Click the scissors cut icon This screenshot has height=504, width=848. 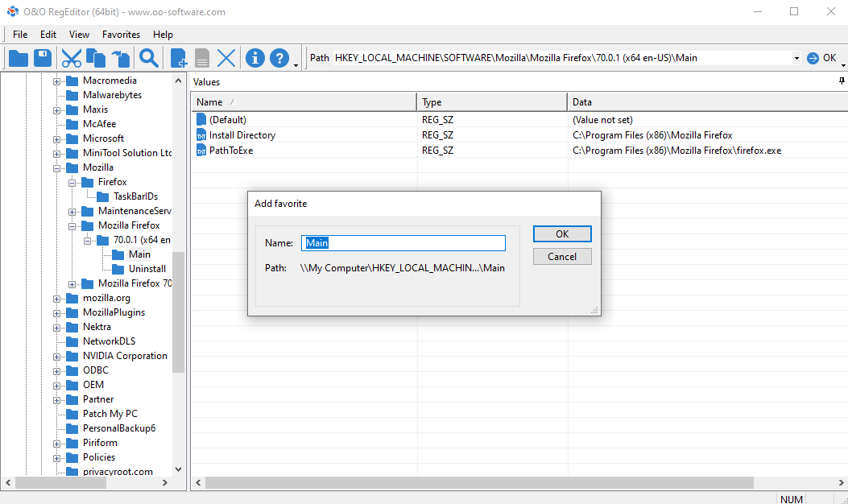(71, 58)
